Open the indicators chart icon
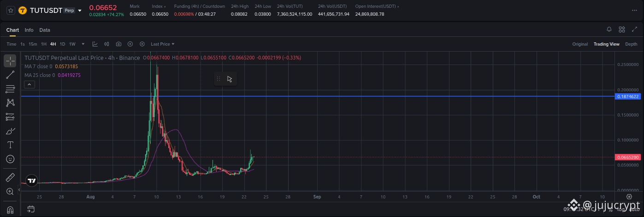 pyautogui.click(x=95, y=44)
